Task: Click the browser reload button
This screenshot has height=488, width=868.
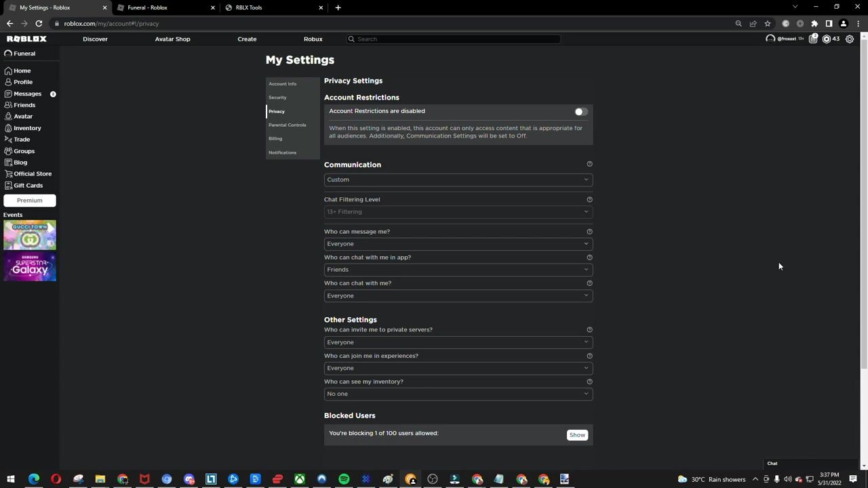Action: click(x=39, y=24)
